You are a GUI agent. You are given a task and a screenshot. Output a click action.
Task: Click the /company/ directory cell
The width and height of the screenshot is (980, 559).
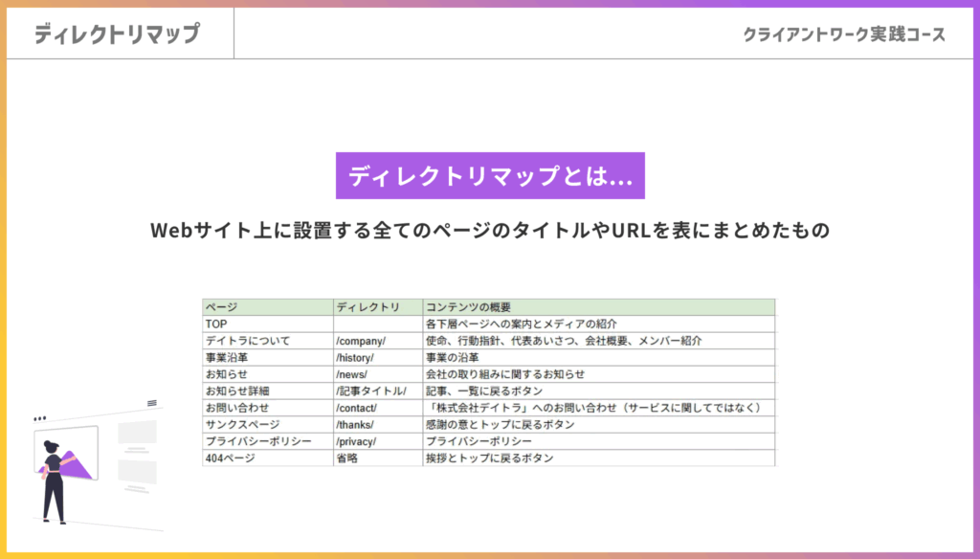361,341
